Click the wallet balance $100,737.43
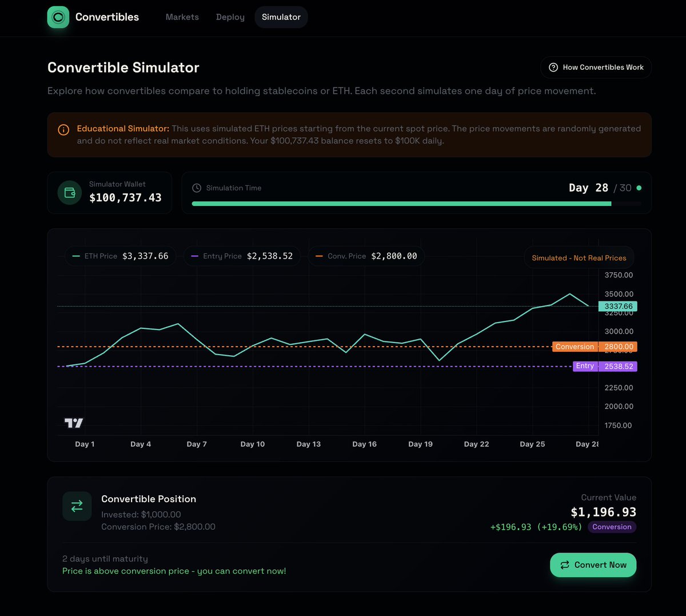 pos(125,198)
